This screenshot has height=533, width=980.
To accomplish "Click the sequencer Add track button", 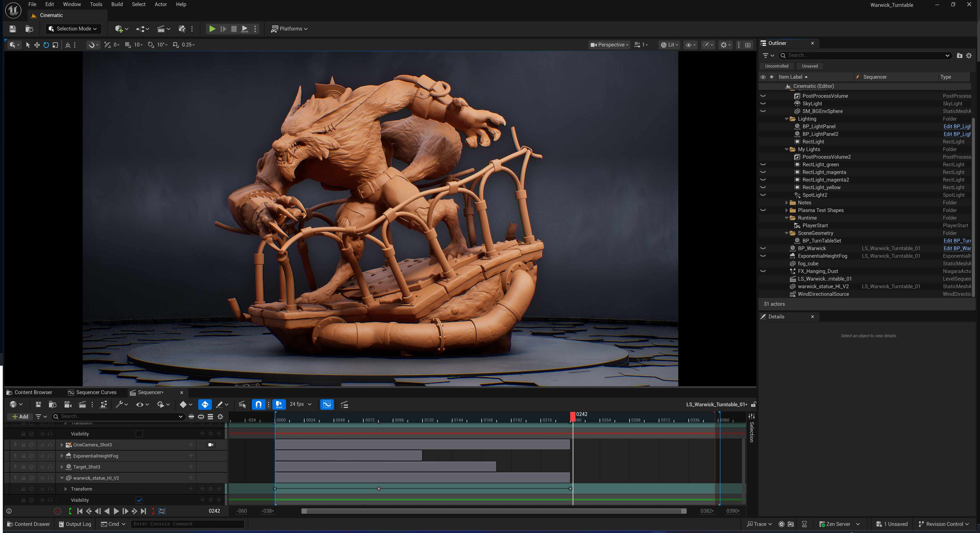I will click(20, 416).
